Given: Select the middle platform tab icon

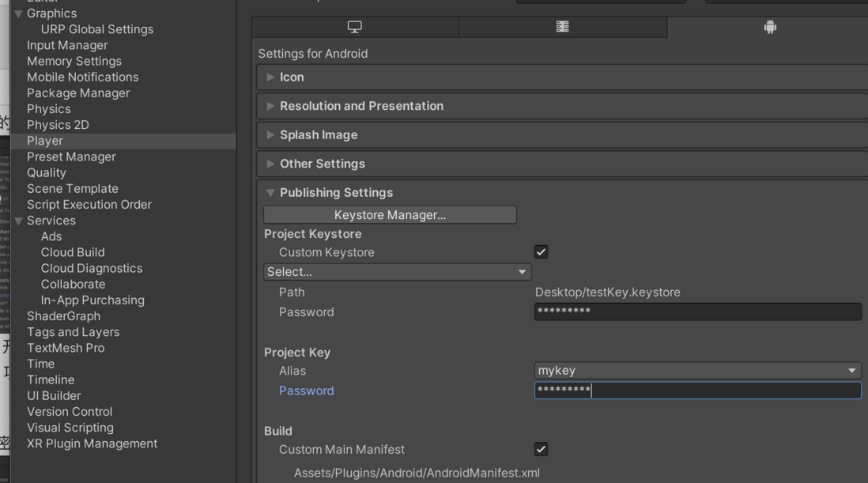Looking at the screenshot, I should (x=563, y=26).
